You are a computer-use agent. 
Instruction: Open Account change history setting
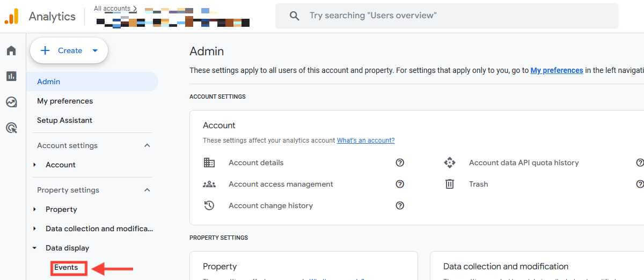pos(270,205)
